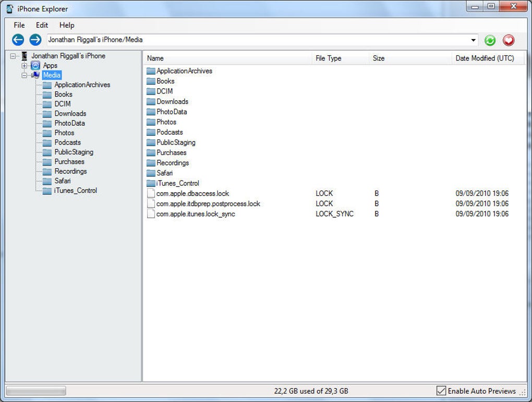The height and width of the screenshot is (402, 532).
Task: Click the blue forward navigation arrow
Action: [x=35, y=40]
